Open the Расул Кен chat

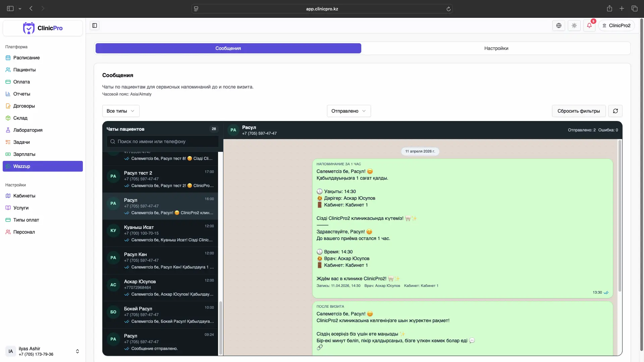[160, 260]
